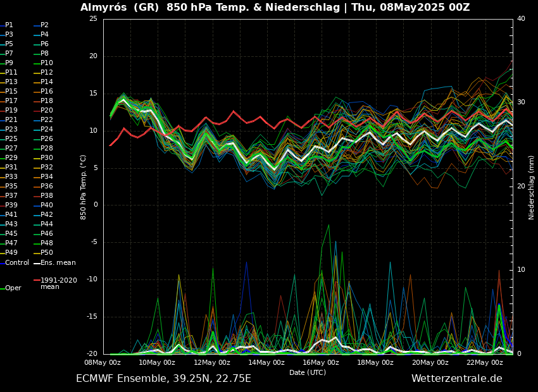Click the Control legend entry
The width and height of the screenshot is (538, 392).
point(17,262)
